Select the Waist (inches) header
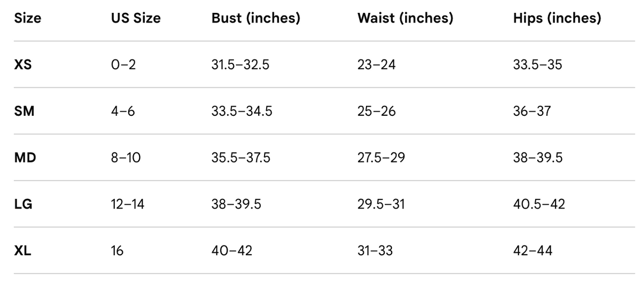The width and height of the screenshot is (644, 281). coord(405,19)
